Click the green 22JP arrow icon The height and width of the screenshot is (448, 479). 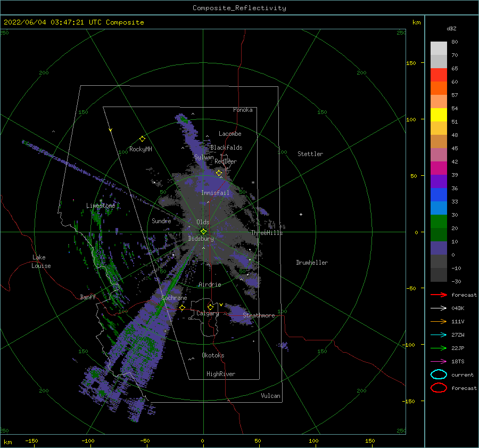coord(439,348)
